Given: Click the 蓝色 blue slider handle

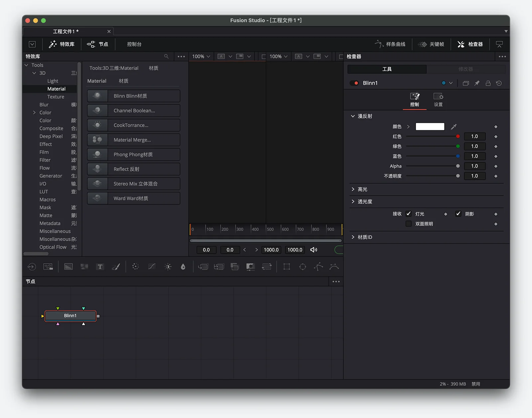Looking at the screenshot, I should pos(458,156).
